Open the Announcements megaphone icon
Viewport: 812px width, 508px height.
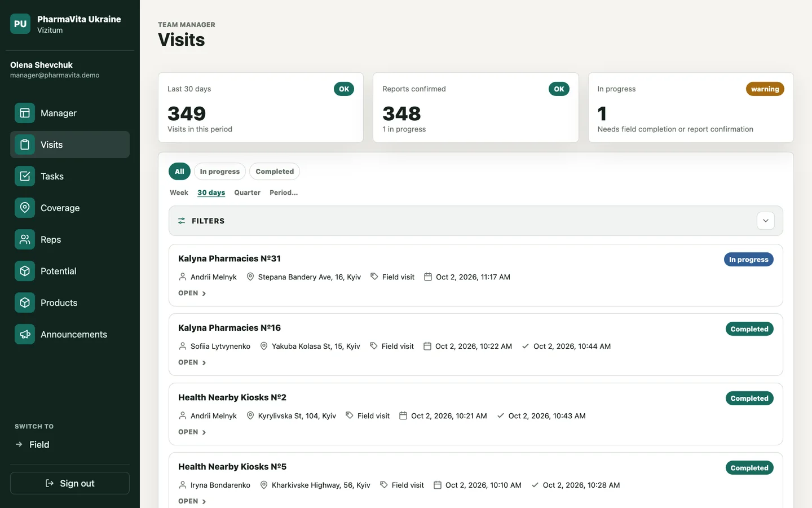pyautogui.click(x=25, y=334)
